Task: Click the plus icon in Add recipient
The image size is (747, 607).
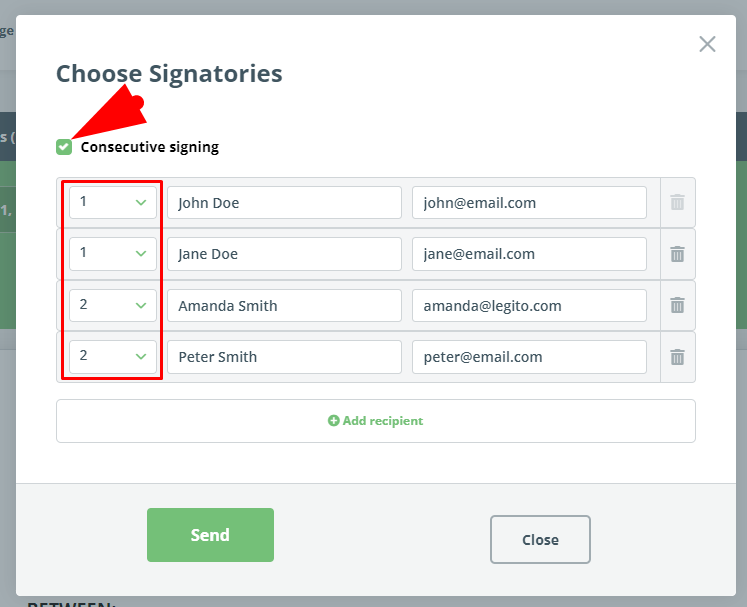Action: click(333, 421)
